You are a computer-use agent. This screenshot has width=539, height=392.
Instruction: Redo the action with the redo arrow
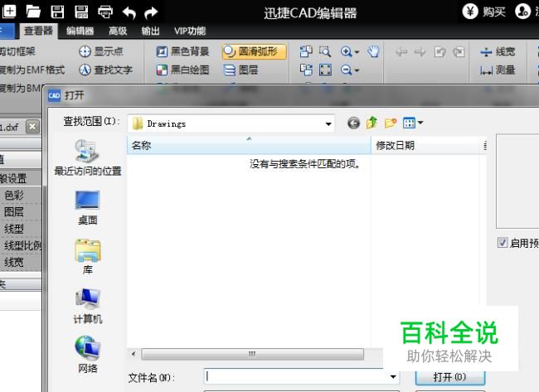click(x=151, y=12)
